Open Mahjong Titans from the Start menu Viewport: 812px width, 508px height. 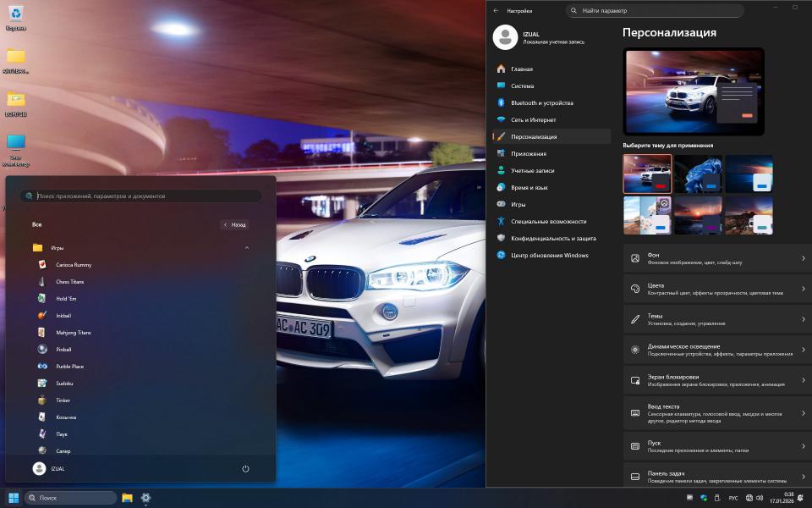[x=73, y=333]
